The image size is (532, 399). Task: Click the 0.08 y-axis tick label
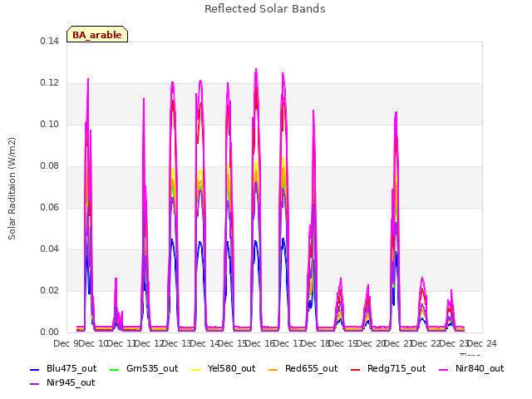coord(49,166)
